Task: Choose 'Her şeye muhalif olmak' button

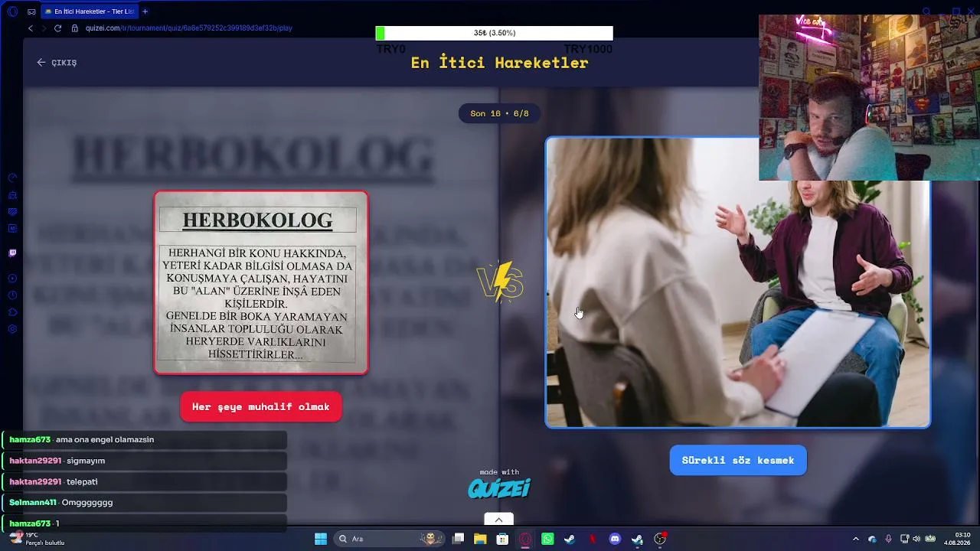Action: coord(261,407)
